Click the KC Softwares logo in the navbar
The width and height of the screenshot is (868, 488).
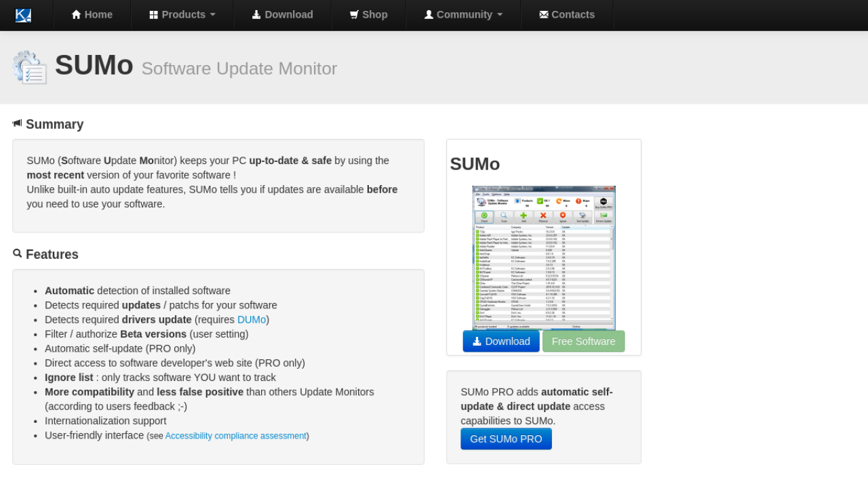[x=23, y=15]
